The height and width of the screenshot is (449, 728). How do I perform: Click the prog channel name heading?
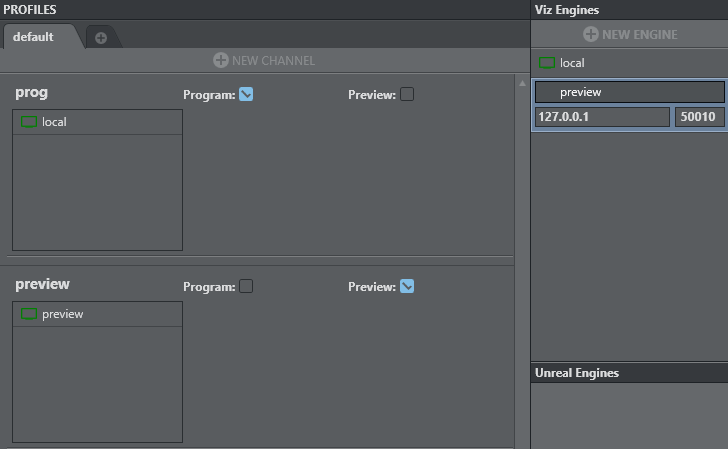click(x=32, y=93)
